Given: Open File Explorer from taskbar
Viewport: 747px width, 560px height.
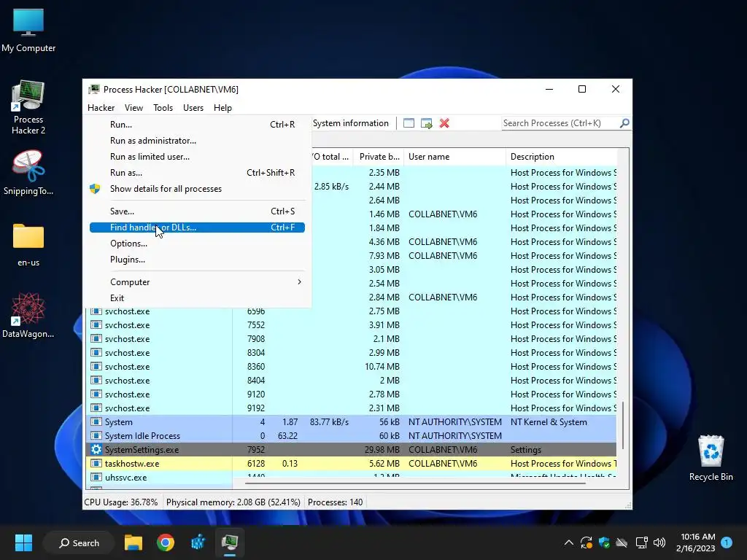Looking at the screenshot, I should [133, 542].
